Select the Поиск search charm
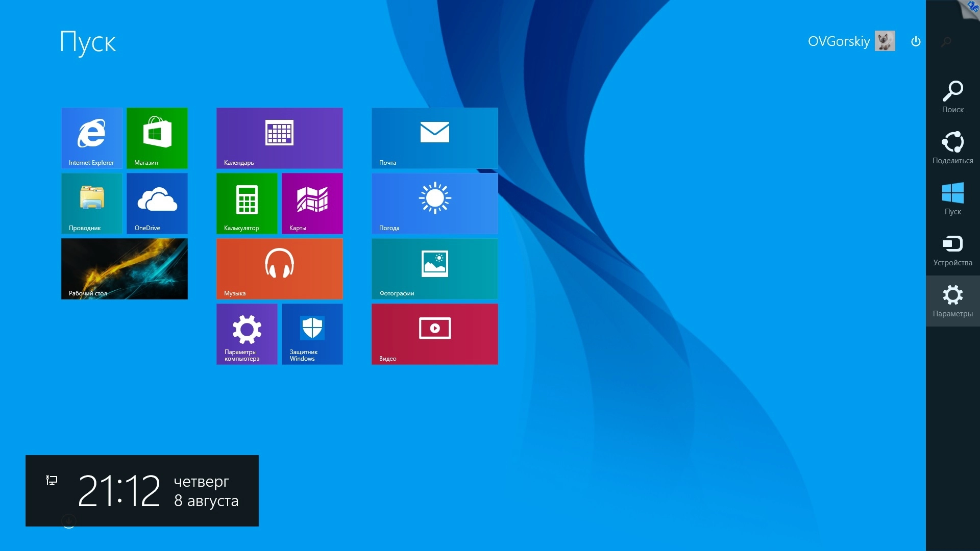Image resolution: width=980 pixels, height=551 pixels. coord(952,97)
